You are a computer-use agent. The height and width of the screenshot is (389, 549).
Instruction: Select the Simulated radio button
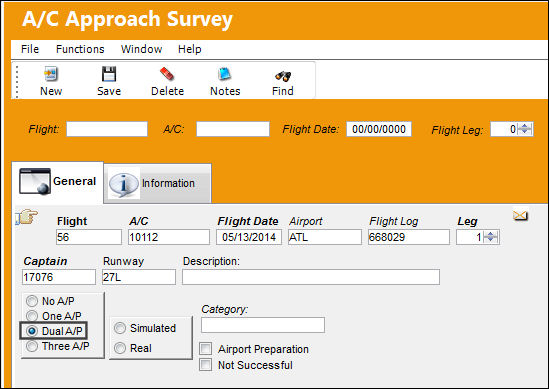coord(120,328)
